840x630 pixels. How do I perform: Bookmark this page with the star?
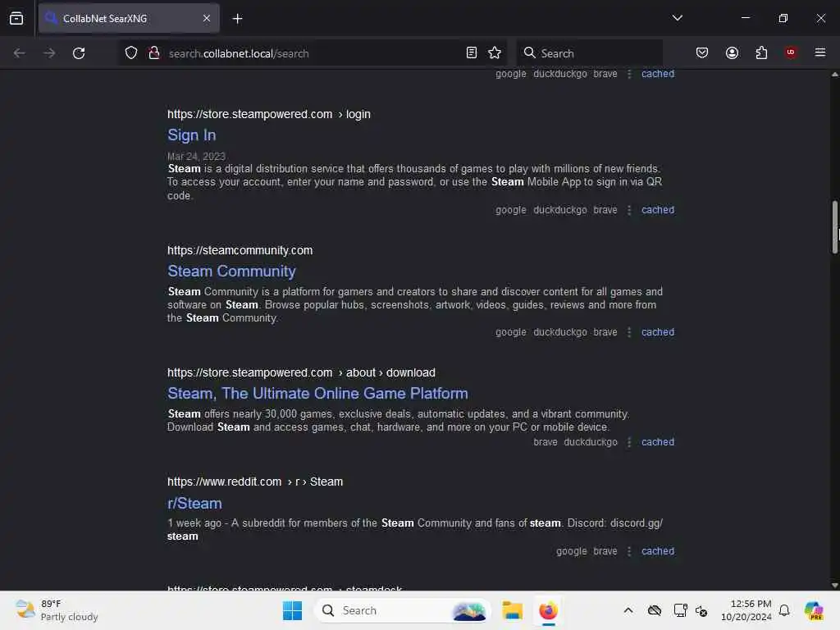point(495,53)
